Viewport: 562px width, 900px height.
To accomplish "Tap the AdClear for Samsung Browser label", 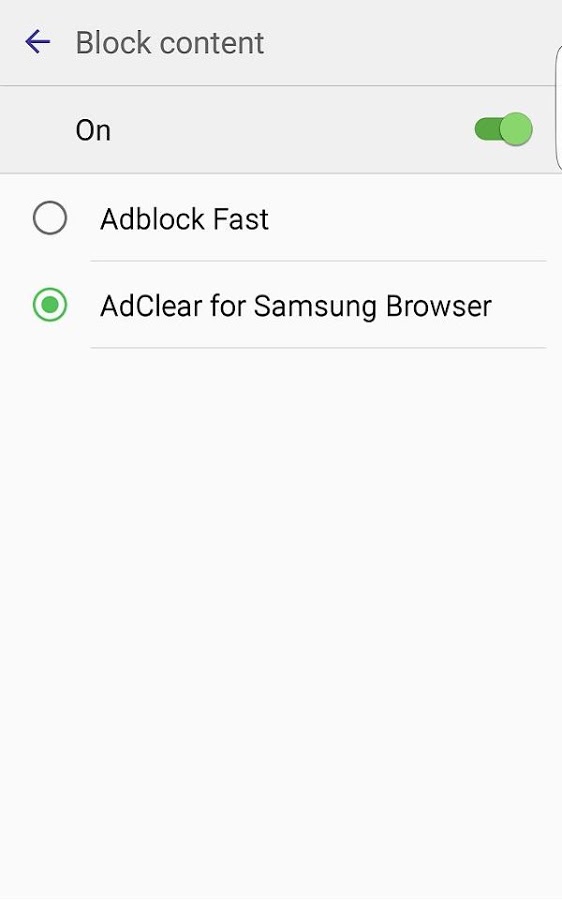I will coord(296,306).
